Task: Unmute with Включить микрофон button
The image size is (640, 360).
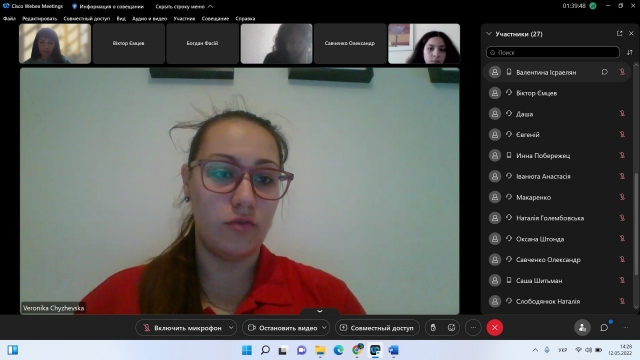Action: [182, 328]
